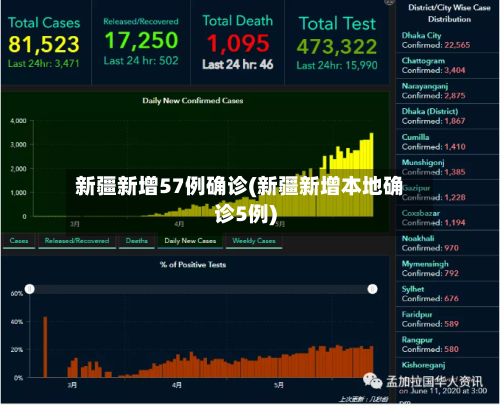This screenshot has width=500, height=405.
Task: Click Last 24 hr: 46 deaths text
Action: [x=238, y=64]
